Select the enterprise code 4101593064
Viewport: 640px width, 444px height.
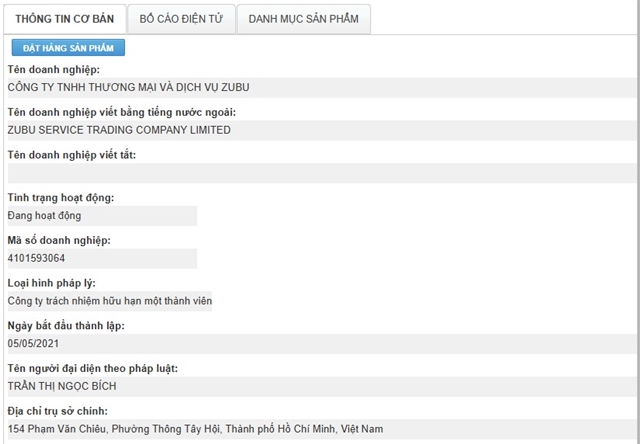tap(36, 258)
